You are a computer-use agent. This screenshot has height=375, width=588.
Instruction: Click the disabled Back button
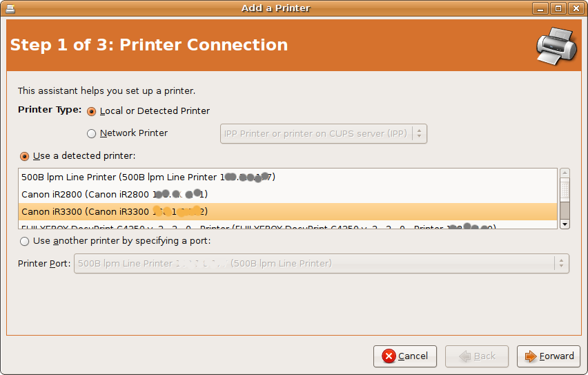[x=477, y=356]
